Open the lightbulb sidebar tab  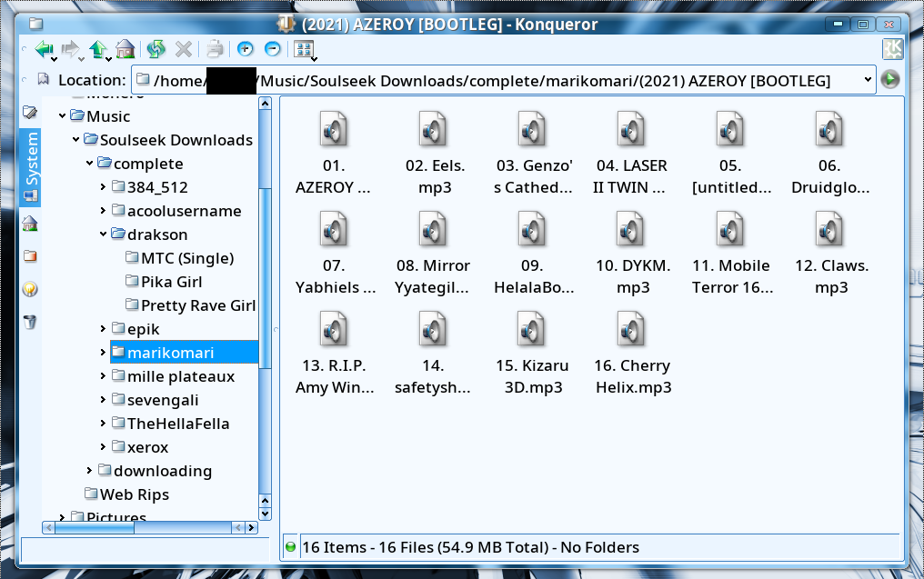click(x=29, y=289)
